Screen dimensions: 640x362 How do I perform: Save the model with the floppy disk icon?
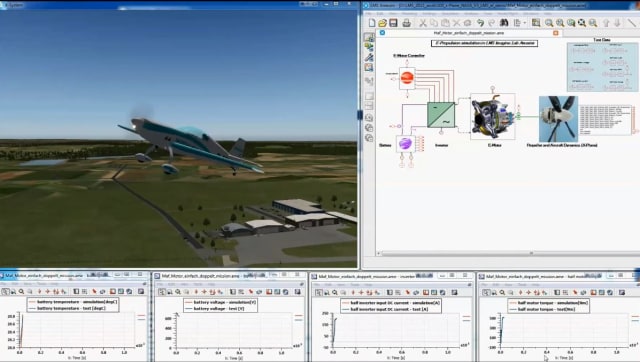393,23
